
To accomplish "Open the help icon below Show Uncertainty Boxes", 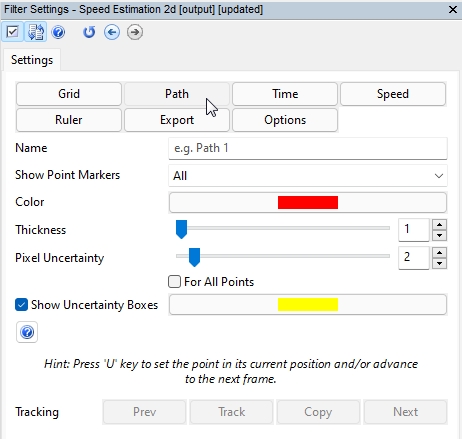I will coord(27,332).
